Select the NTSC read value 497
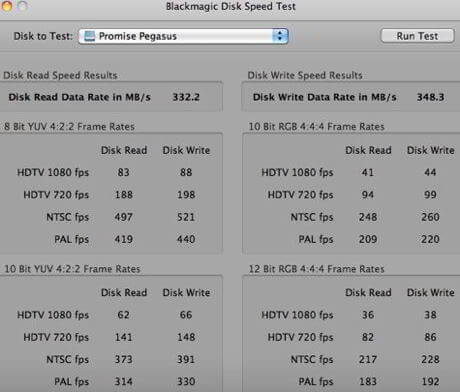The height and width of the screenshot is (392, 460). click(x=124, y=217)
